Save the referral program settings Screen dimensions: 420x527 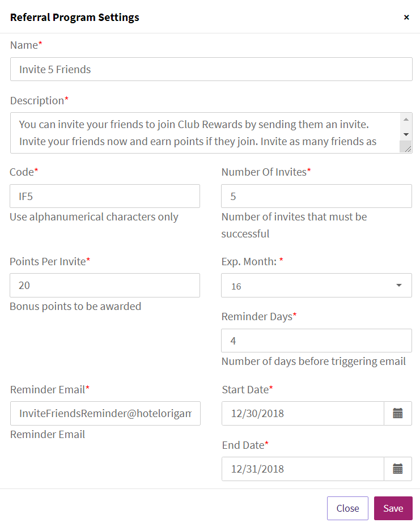[393, 508]
